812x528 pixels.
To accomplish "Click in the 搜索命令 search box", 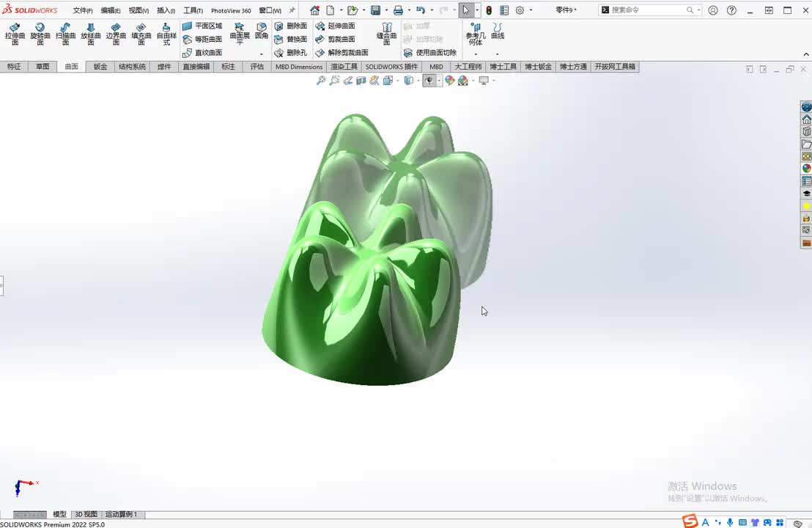I will click(x=650, y=10).
